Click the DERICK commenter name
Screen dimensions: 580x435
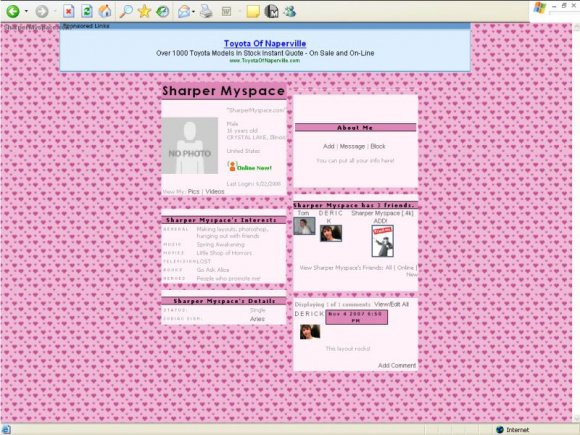[x=309, y=314]
